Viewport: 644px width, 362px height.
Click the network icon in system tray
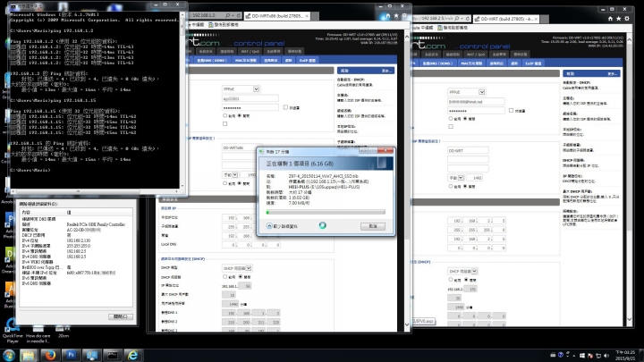tap(598, 356)
